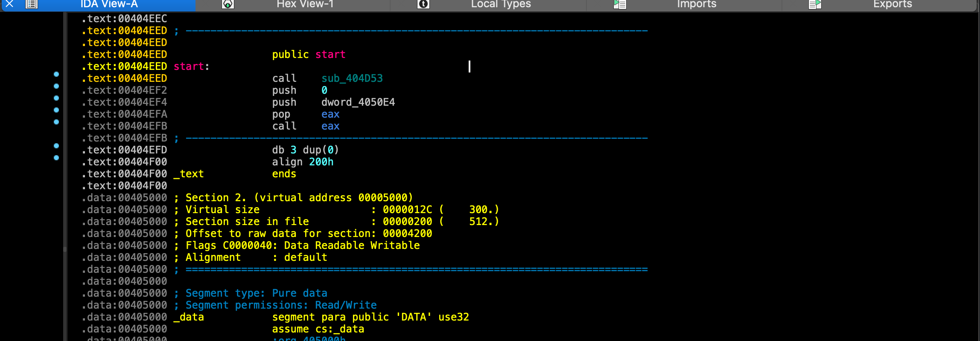Viewport: 980px width, 341px height.
Task: Click the Exports tab icon
Action: pos(815,4)
